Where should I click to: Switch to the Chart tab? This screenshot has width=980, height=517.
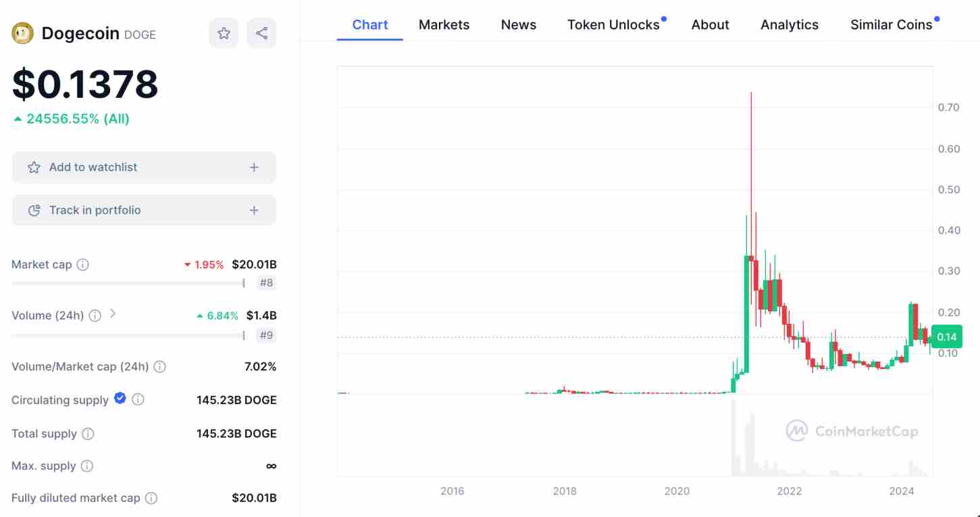(370, 25)
